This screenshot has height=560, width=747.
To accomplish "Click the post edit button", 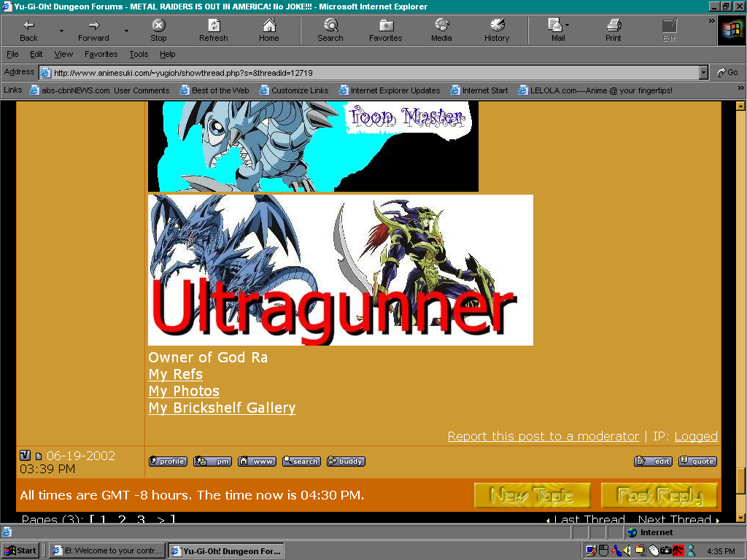I will click(653, 461).
